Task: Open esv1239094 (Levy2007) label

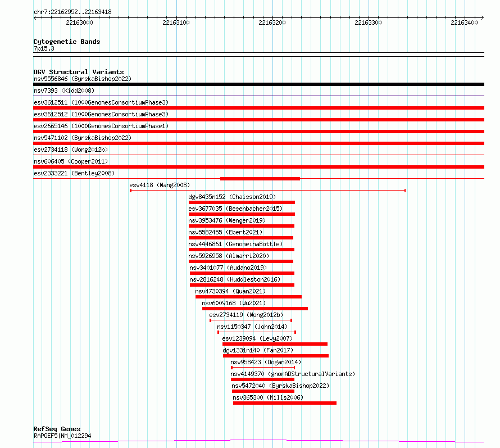Action: (x=257, y=338)
